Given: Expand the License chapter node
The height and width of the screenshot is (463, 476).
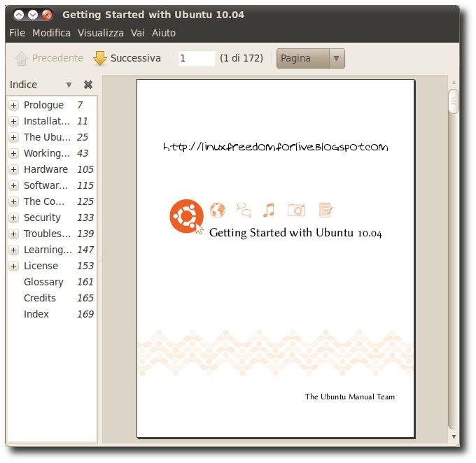Looking at the screenshot, I should tap(13, 266).
